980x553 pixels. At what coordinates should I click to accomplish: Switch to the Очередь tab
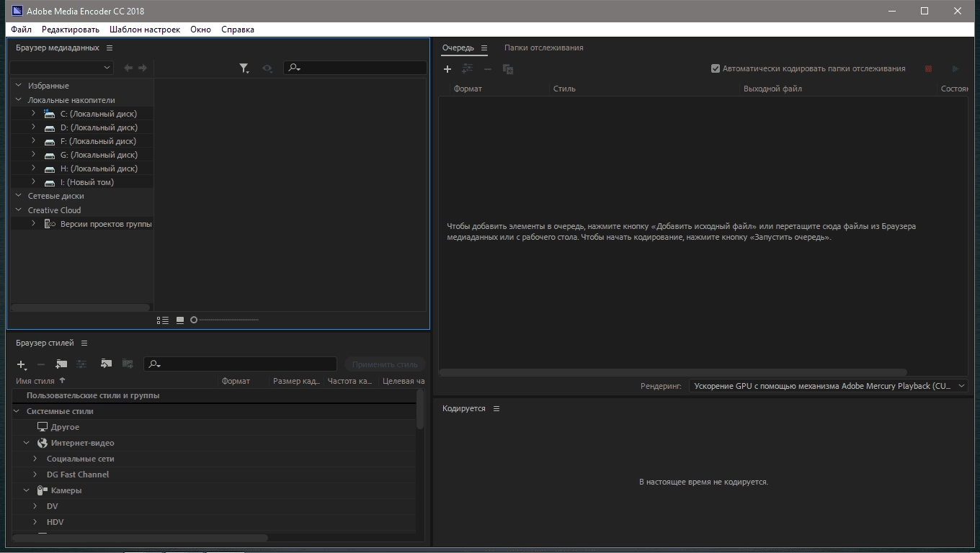458,48
